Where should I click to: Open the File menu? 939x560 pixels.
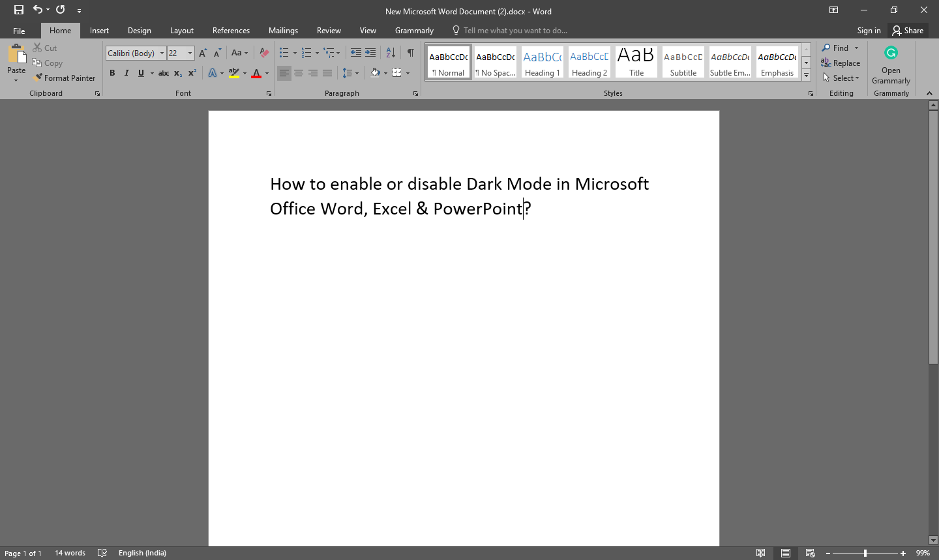pos(19,31)
